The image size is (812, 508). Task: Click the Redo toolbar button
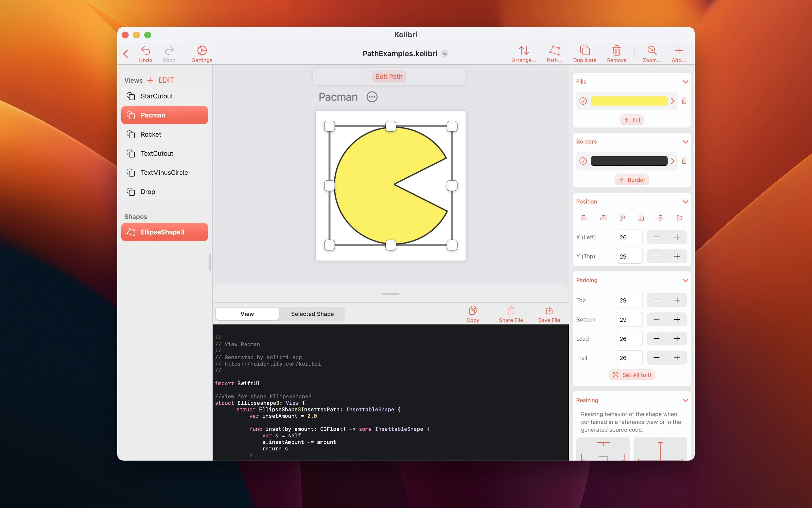coord(169,54)
